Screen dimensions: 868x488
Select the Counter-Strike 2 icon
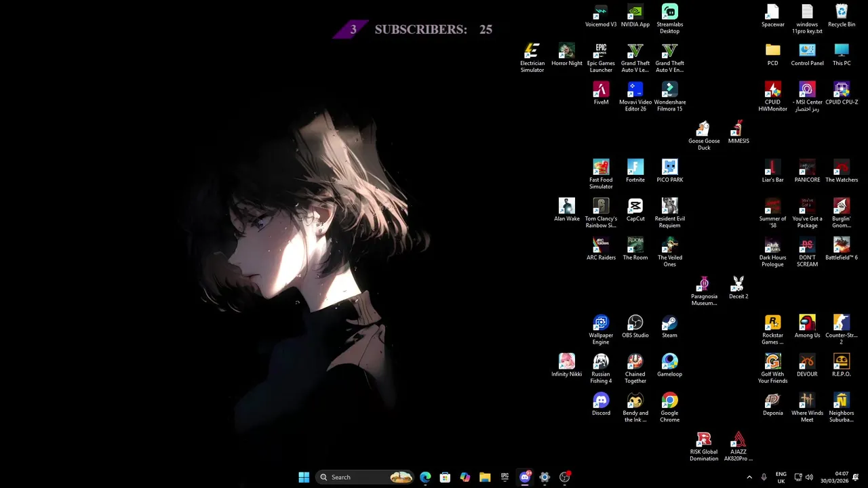pyautogui.click(x=842, y=330)
